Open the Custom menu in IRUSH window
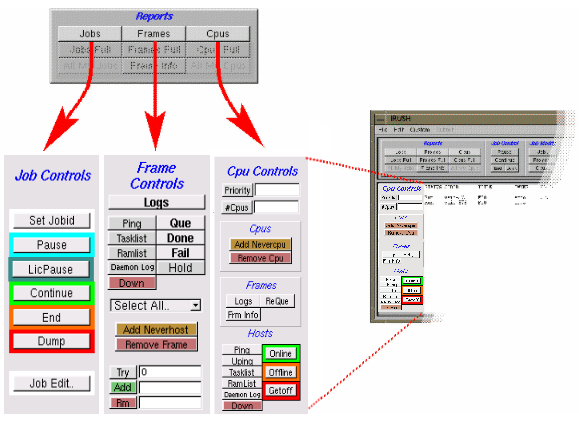Image resolution: width=579 pixels, height=422 pixels. [419, 130]
